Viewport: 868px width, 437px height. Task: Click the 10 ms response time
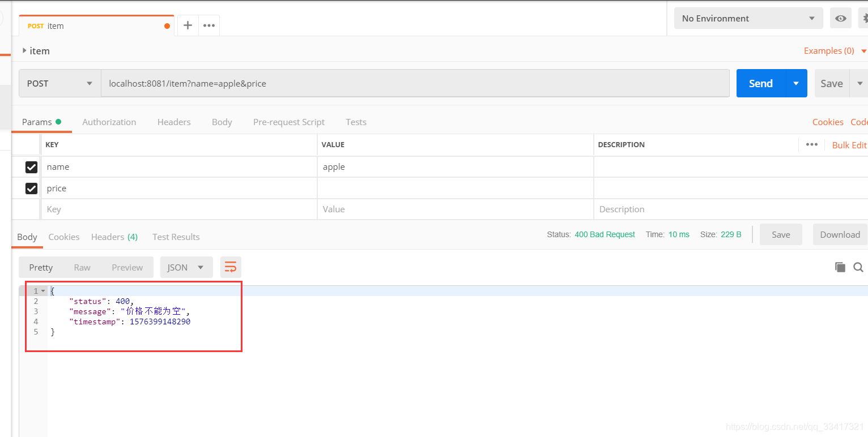click(x=679, y=234)
